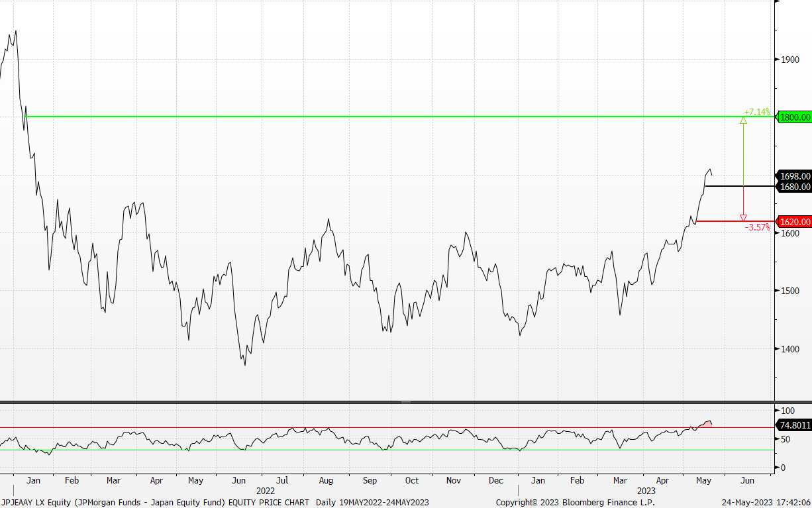The width and height of the screenshot is (812, 508).
Task: Click the 1500 price axis label
Action: [789, 291]
